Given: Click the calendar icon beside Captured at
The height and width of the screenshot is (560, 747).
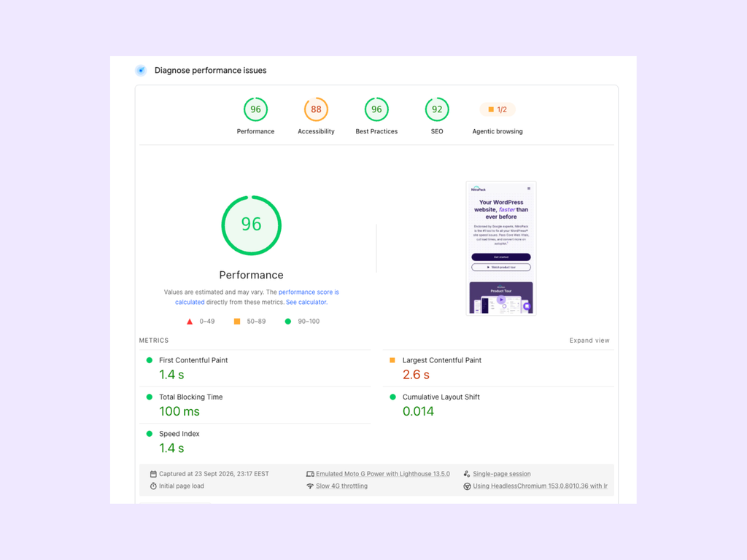Looking at the screenshot, I should pyautogui.click(x=153, y=474).
